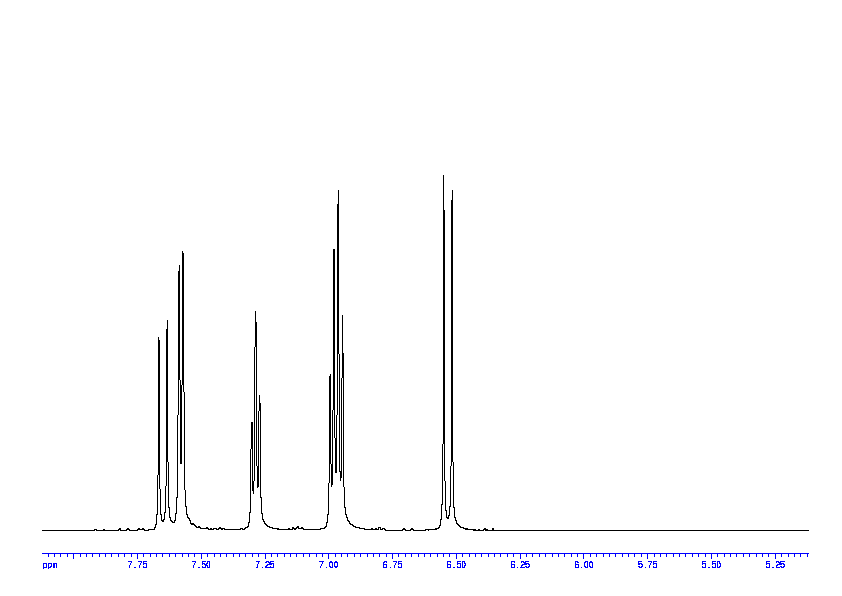842x596 pixels.
Task: Click the 5.50 ppm axis label
Action: (x=711, y=565)
